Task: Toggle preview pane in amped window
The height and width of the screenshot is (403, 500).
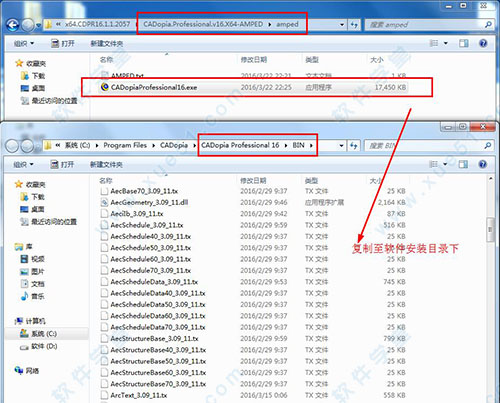Action: (x=463, y=43)
